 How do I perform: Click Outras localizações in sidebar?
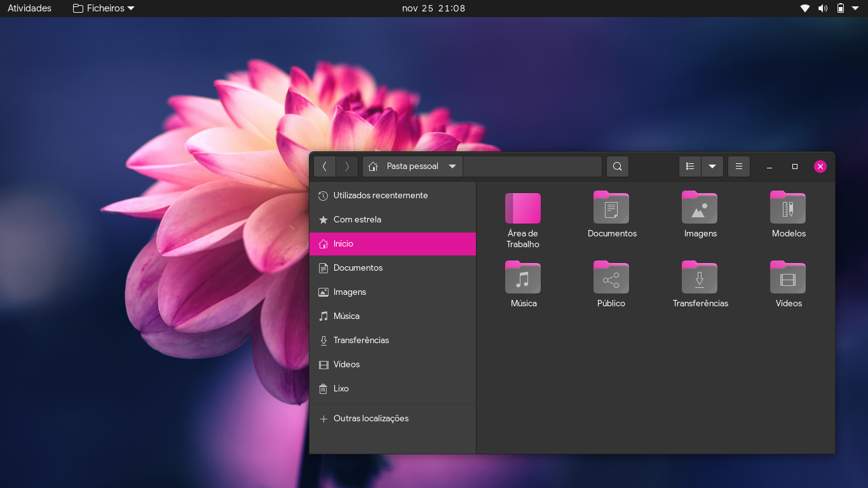pyautogui.click(x=370, y=419)
